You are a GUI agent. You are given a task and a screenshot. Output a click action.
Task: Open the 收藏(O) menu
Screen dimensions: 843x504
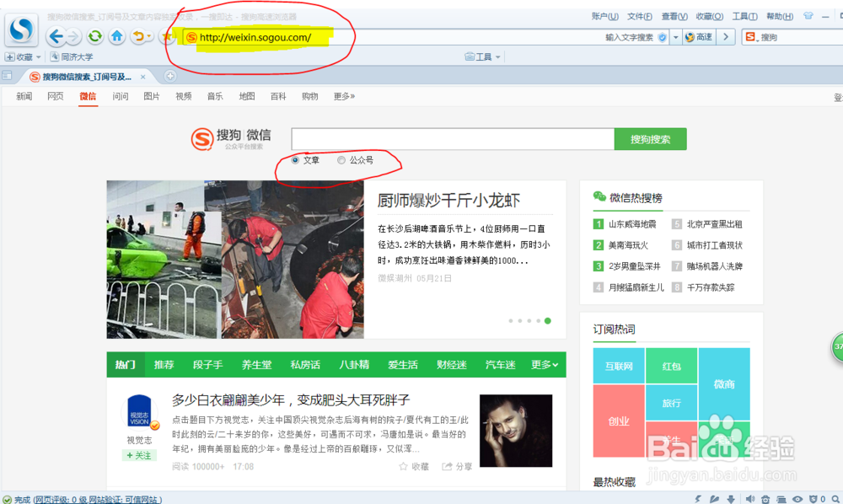pos(709,17)
